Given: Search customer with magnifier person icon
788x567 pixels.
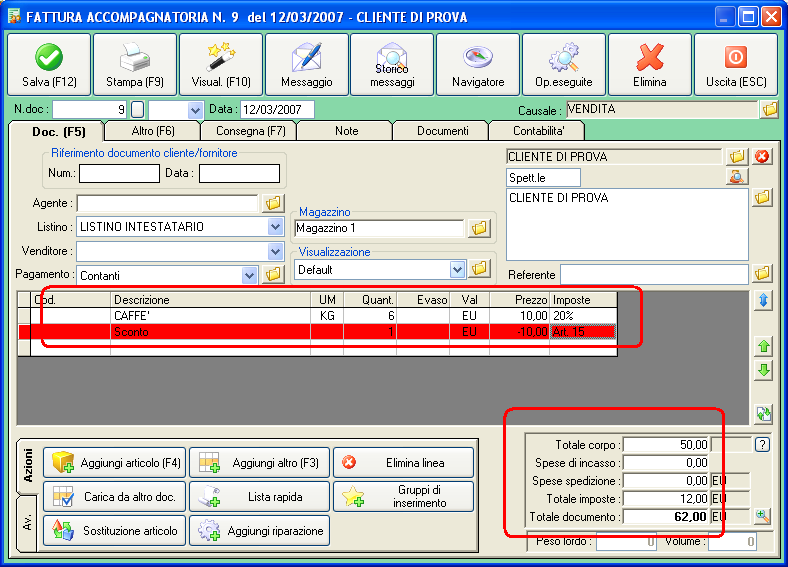Looking at the screenshot, I should [x=737, y=177].
